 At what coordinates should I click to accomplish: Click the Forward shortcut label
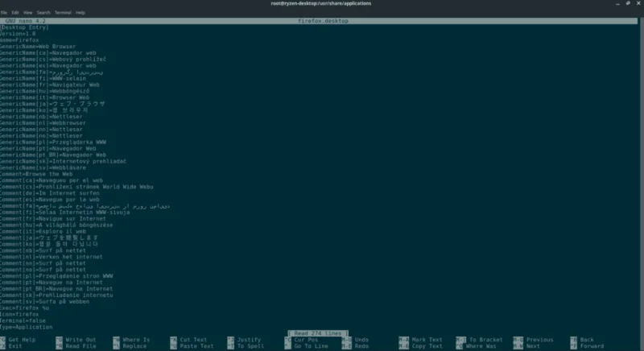click(x=592, y=346)
